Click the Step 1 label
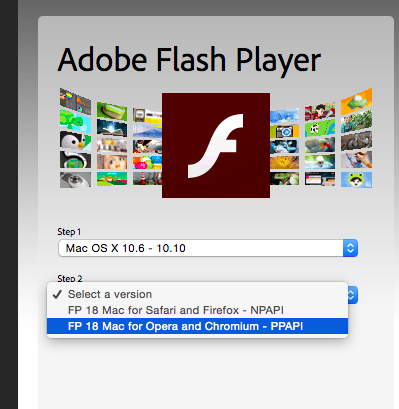399x409 pixels. [69, 232]
